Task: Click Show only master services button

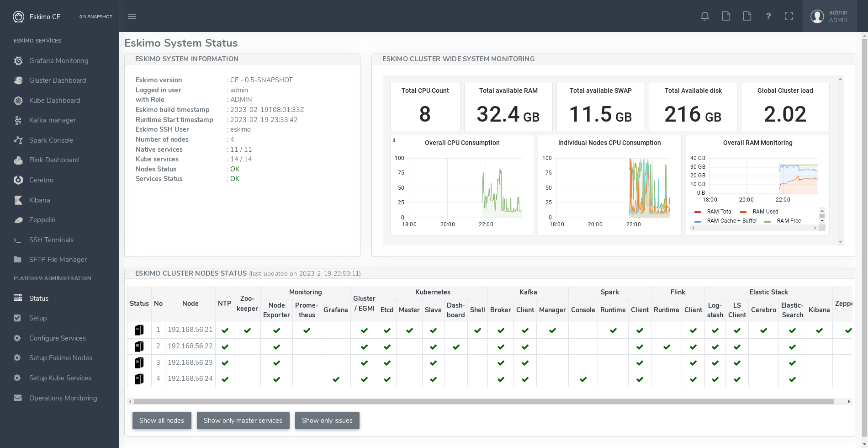Action: coord(243,421)
